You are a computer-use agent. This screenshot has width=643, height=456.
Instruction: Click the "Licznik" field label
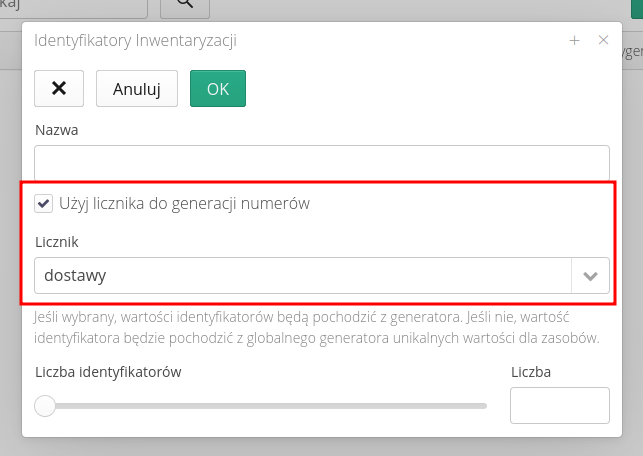tap(56, 242)
